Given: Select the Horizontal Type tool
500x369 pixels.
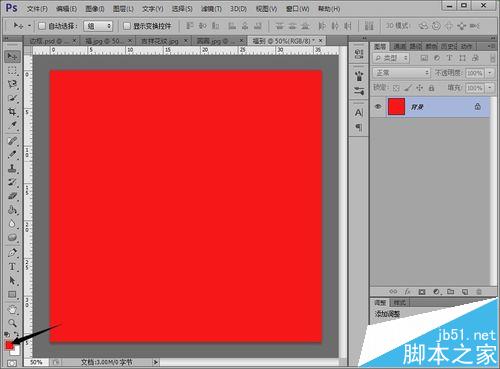Looking at the screenshot, I should click(x=12, y=267).
